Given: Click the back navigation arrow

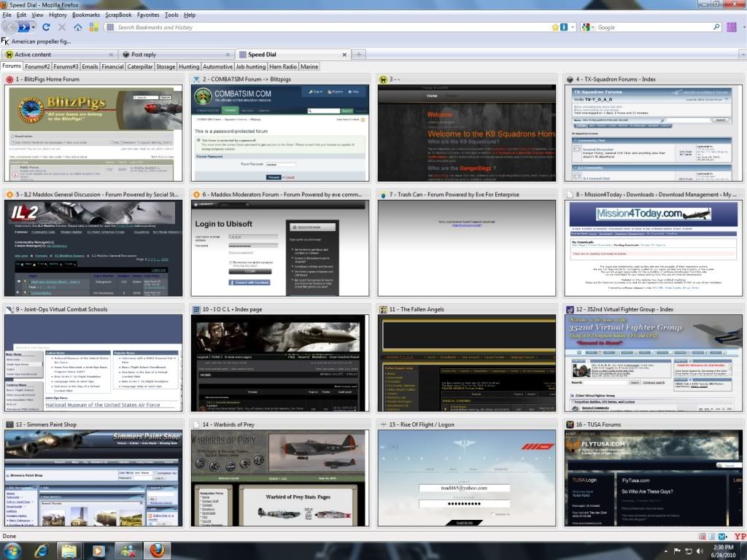Looking at the screenshot, I should 9,27.
